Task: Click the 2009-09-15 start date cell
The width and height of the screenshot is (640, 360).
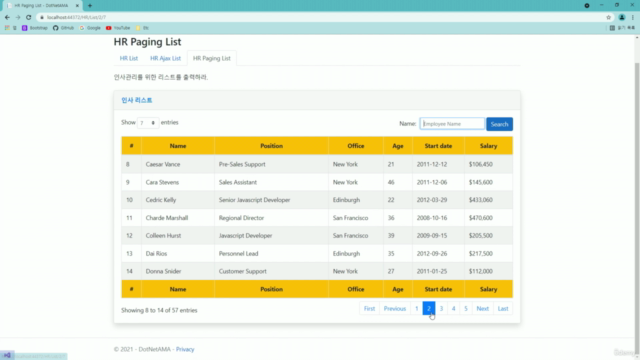Action: [438, 236]
